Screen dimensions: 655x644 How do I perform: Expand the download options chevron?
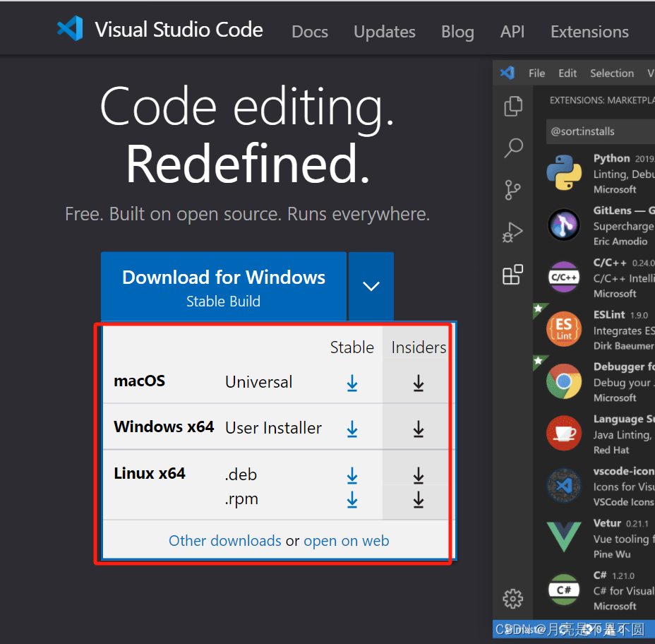(371, 285)
